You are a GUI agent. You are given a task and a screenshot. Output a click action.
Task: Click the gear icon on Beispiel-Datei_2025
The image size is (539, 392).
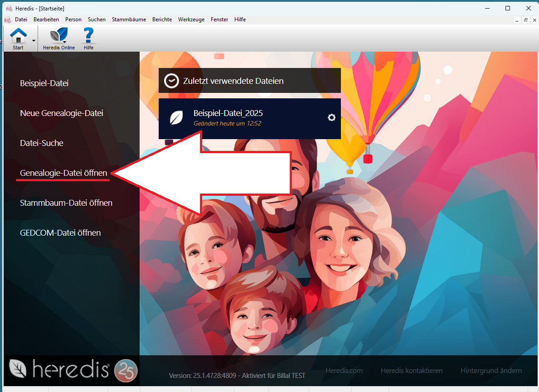point(331,117)
